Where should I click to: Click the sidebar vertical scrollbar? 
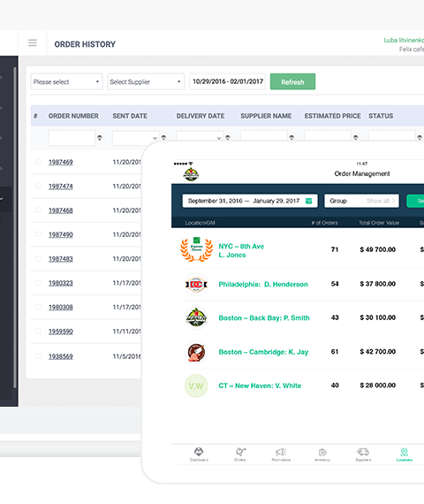[x=15, y=227]
